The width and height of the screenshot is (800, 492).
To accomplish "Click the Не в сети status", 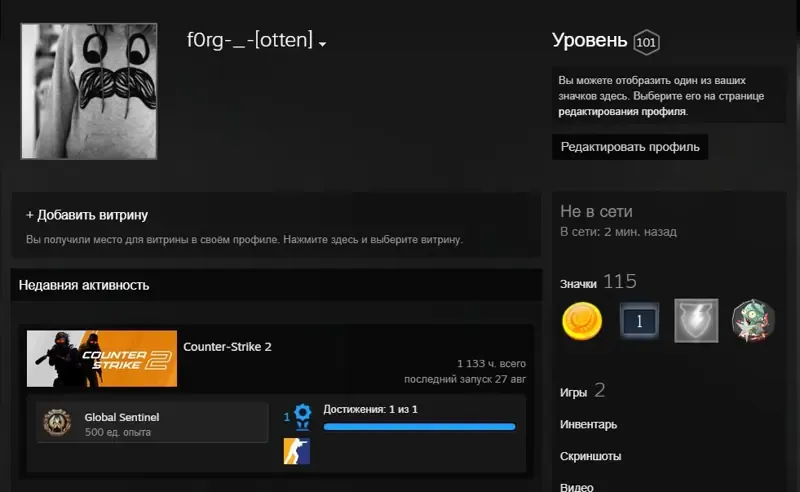I will pyautogui.click(x=596, y=211).
